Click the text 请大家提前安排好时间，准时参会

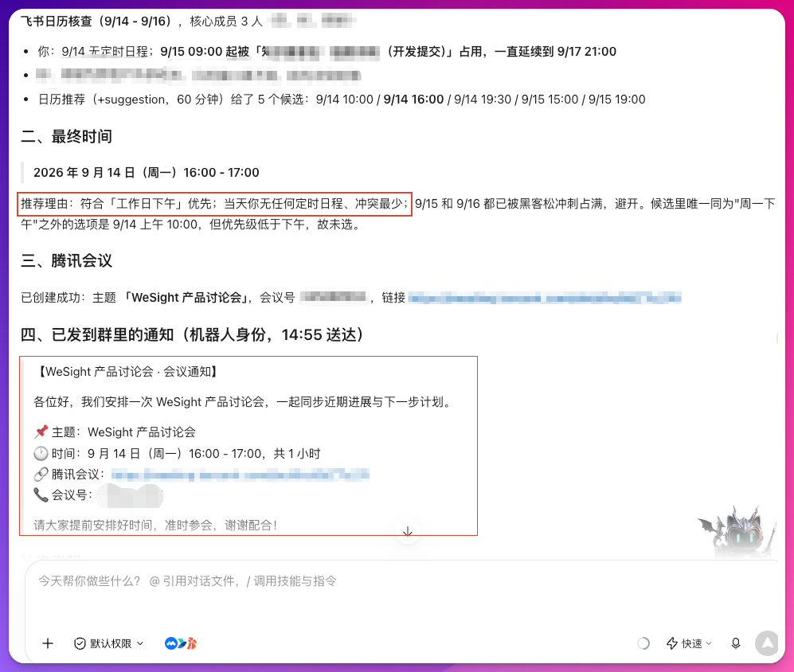(154, 525)
